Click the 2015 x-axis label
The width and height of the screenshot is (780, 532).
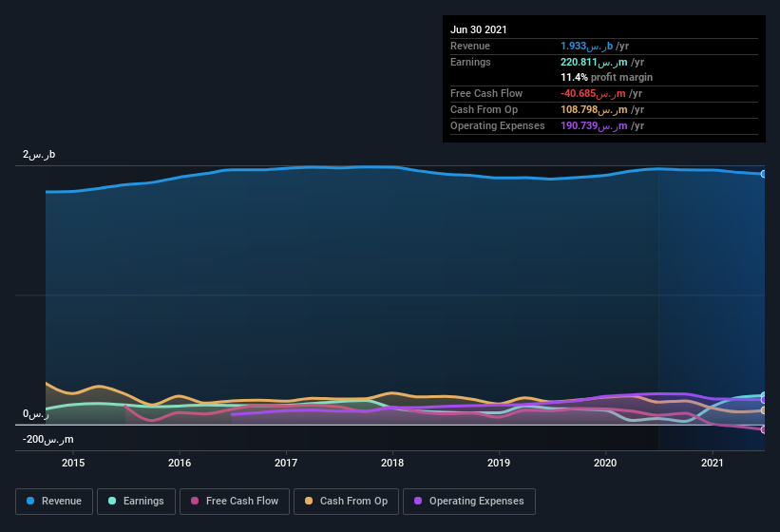pyautogui.click(x=73, y=463)
